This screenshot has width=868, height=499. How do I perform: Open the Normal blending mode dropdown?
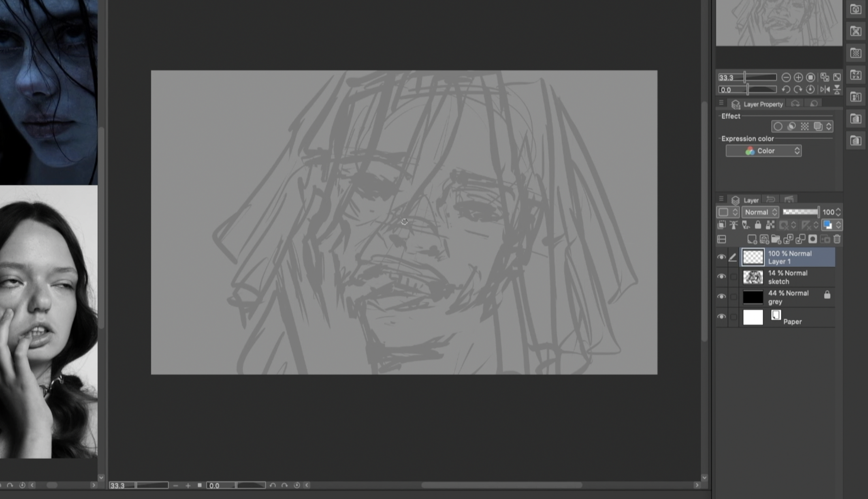point(760,212)
